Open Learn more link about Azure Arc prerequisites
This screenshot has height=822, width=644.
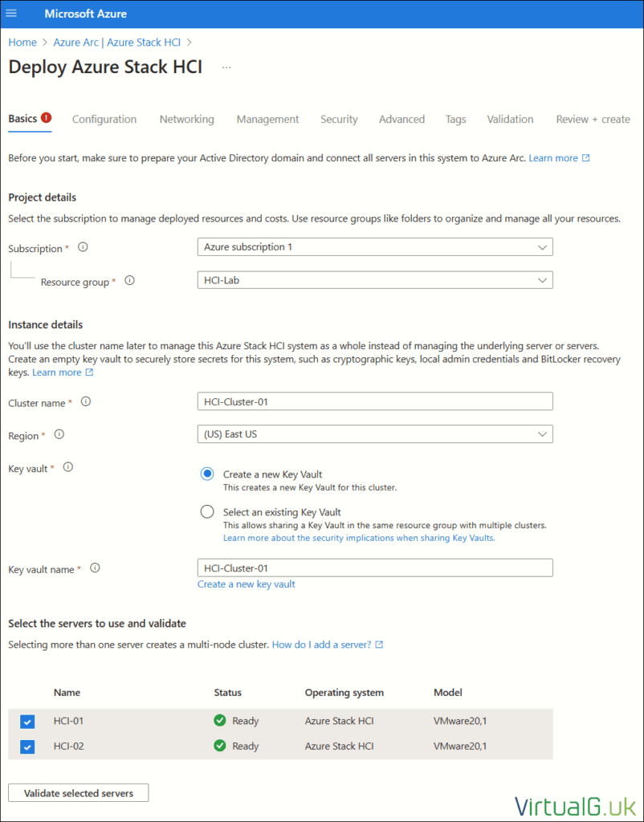(x=559, y=158)
